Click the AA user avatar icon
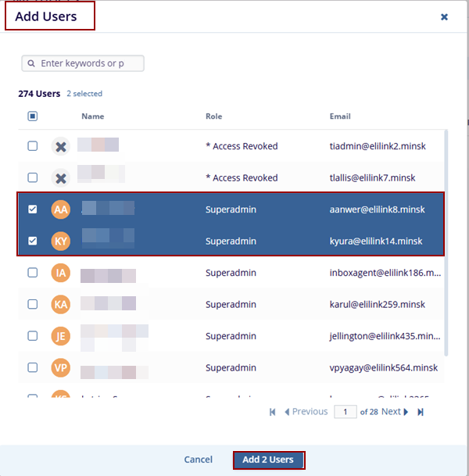This screenshot has height=476, width=469. click(x=60, y=209)
